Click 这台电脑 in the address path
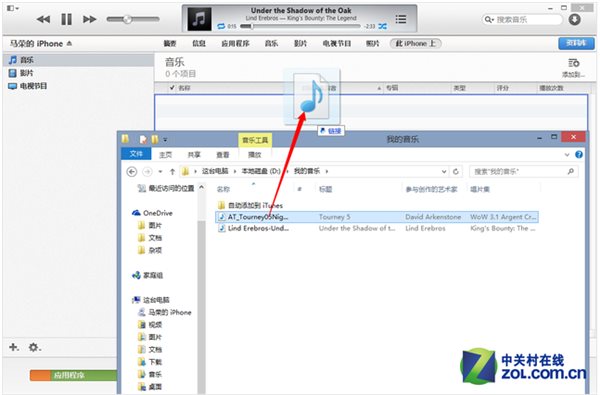 coord(215,171)
